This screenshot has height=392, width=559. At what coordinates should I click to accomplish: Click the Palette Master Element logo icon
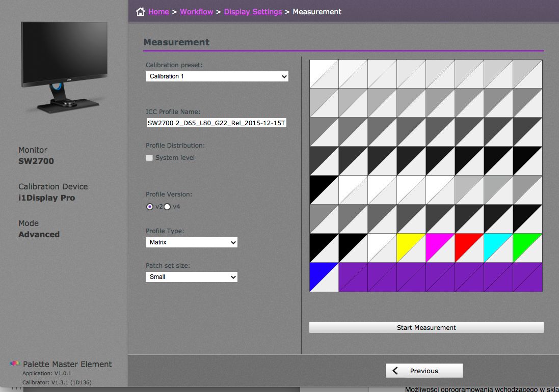coord(15,363)
